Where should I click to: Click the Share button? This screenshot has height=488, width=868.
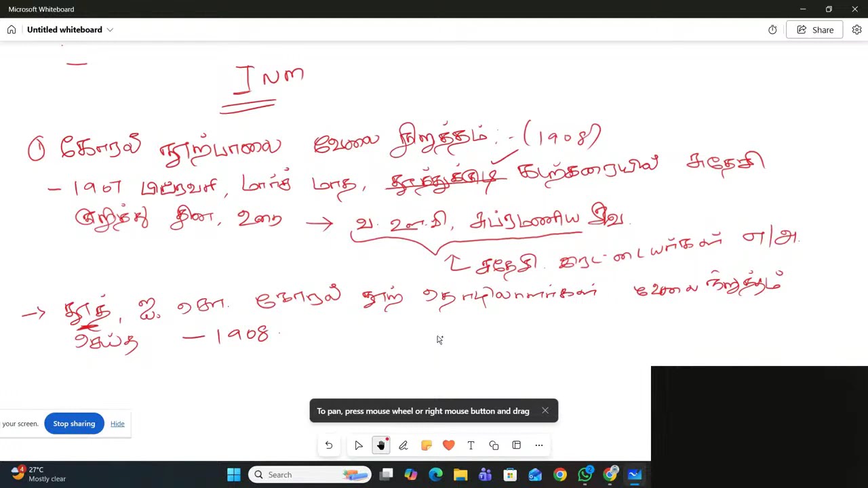click(814, 30)
